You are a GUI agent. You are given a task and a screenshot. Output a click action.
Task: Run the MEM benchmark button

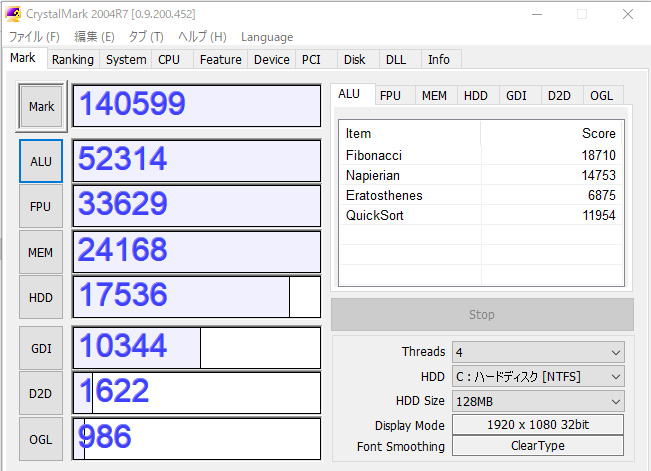41,253
